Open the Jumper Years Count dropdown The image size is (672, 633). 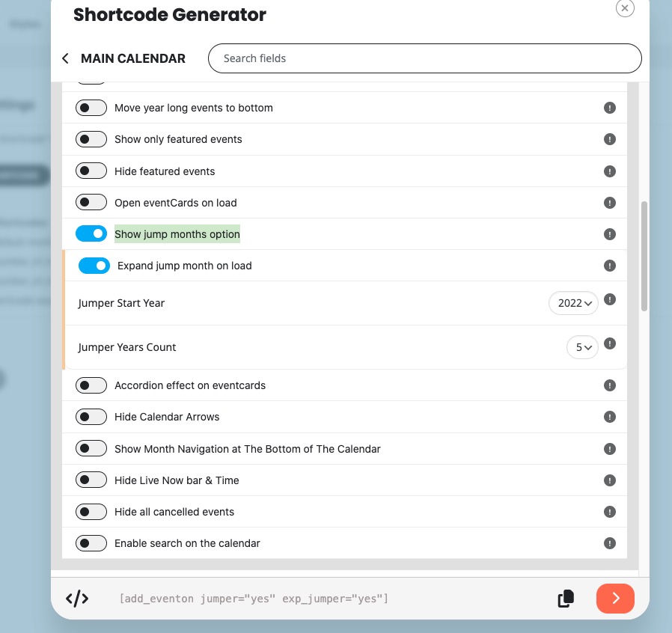pyautogui.click(x=582, y=347)
